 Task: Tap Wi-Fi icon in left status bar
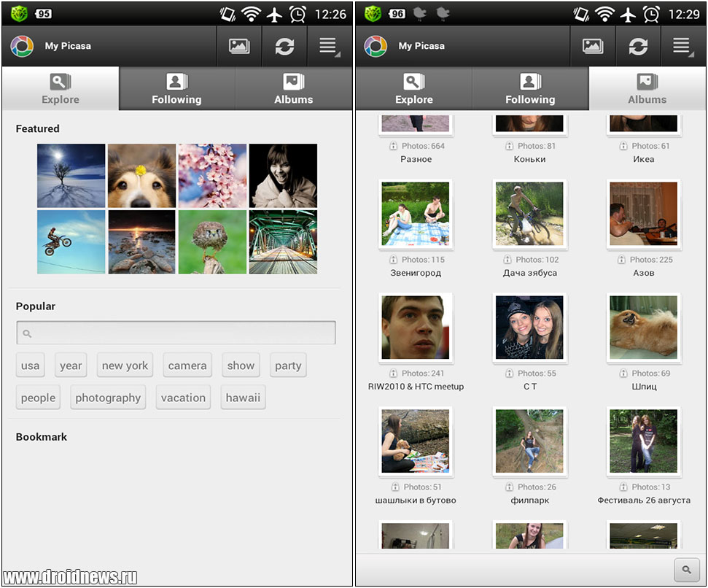tap(251, 15)
